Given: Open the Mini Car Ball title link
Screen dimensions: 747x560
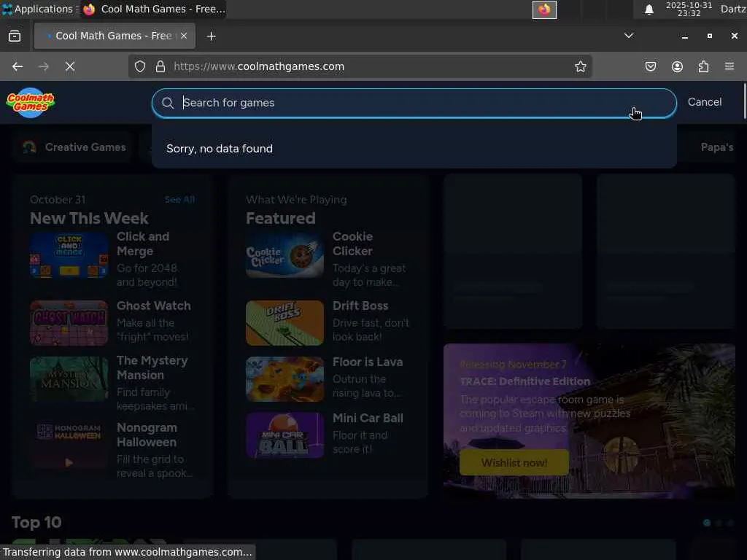Looking at the screenshot, I should tap(368, 418).
